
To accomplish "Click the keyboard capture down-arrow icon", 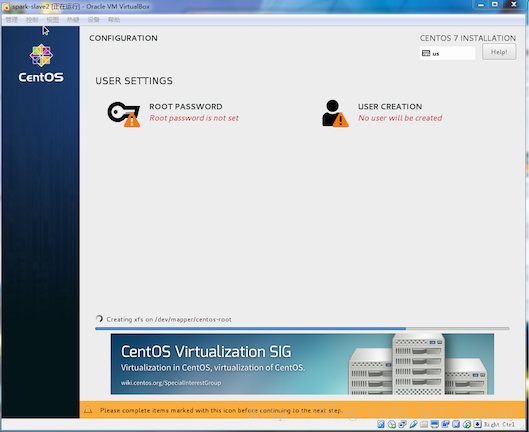I will (x=477, y=424).
